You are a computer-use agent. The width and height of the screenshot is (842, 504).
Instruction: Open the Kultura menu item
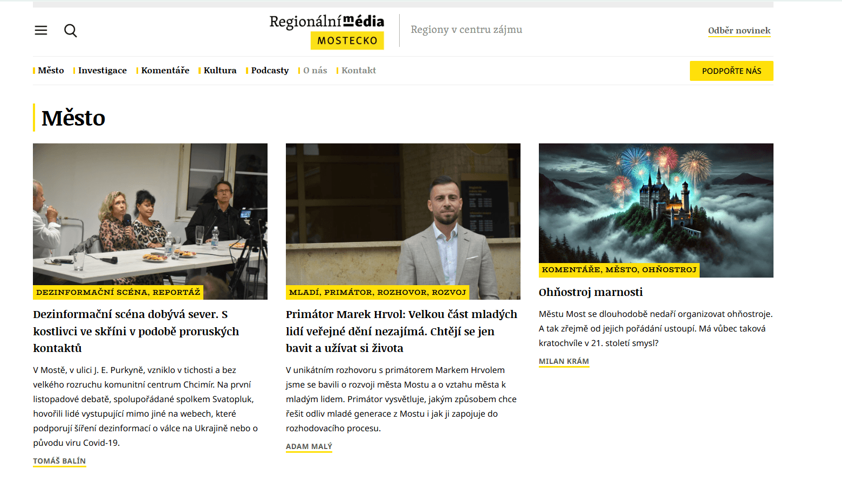click(x=220, y=71)
